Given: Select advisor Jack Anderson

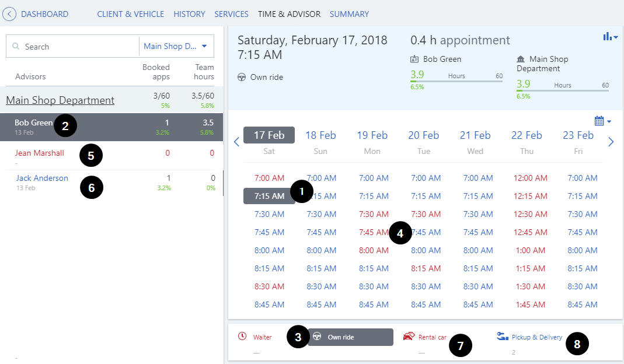Looking at the screenshot, I should [42, 178].
